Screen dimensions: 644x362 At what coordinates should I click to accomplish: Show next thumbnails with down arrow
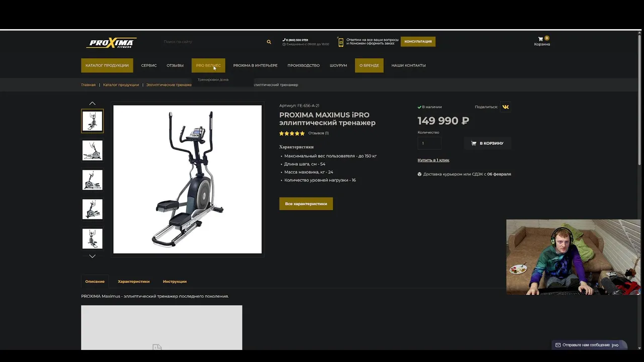coord(92,256)
